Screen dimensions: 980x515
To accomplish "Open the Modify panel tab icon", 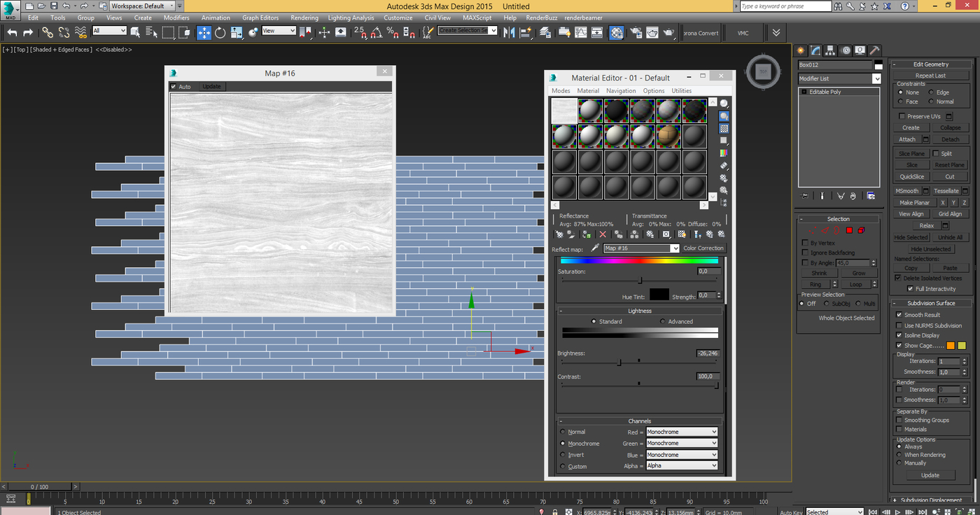I will click(x=815, y=50).
